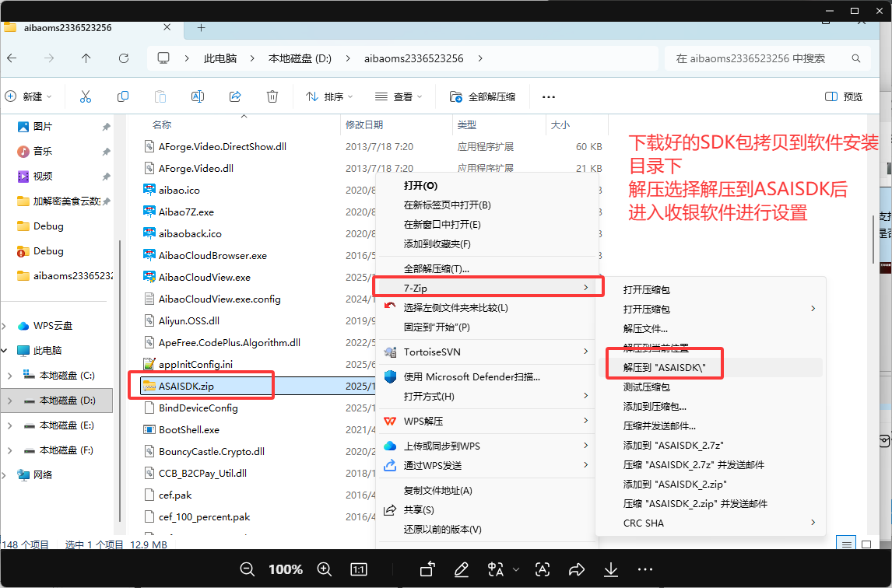Click the zoom in magnifier icon
This screenshot has height=588, width=892.
coord(323,569)
